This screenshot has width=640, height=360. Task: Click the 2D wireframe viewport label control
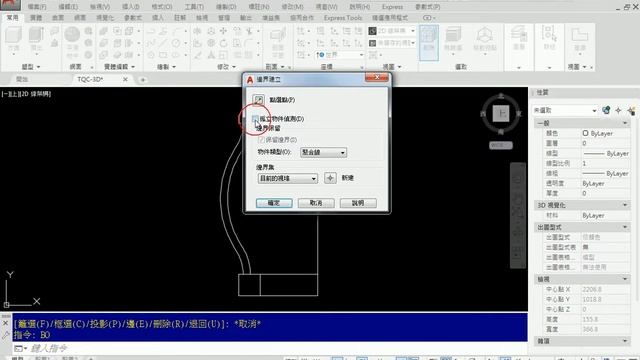point(36,94)
